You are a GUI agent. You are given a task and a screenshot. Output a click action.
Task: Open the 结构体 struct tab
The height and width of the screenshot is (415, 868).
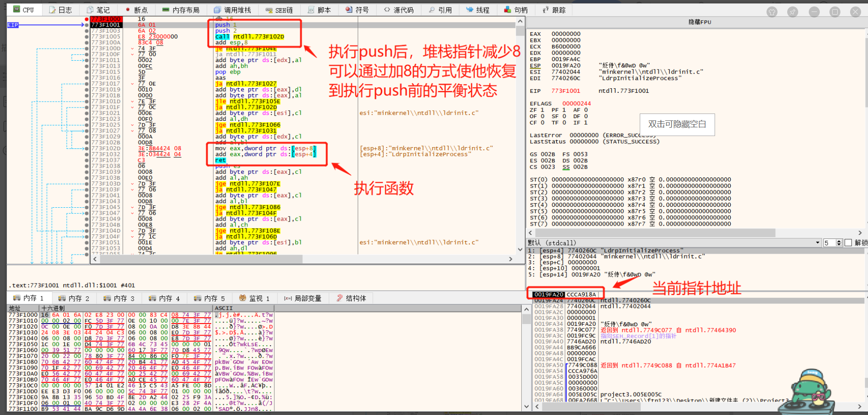(x=351, y=298)
